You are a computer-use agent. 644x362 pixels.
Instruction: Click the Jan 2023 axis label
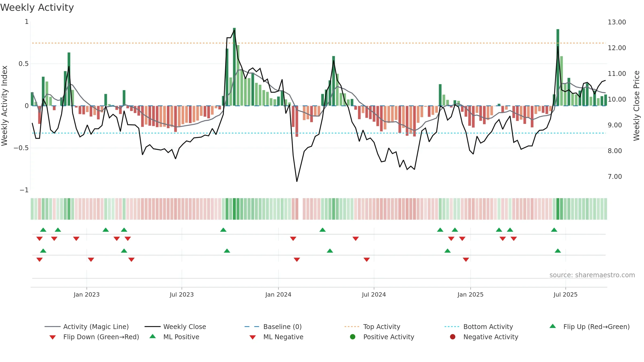pos(87,294)
